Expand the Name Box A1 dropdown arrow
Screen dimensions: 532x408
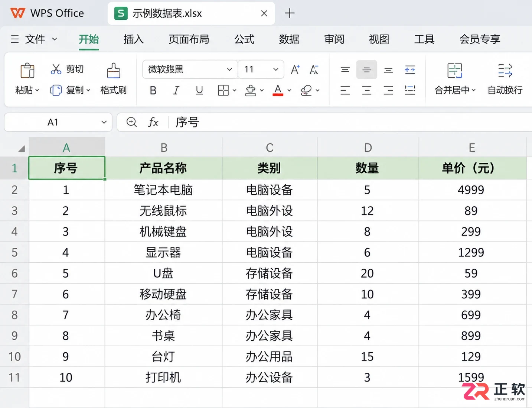(104, 122)
